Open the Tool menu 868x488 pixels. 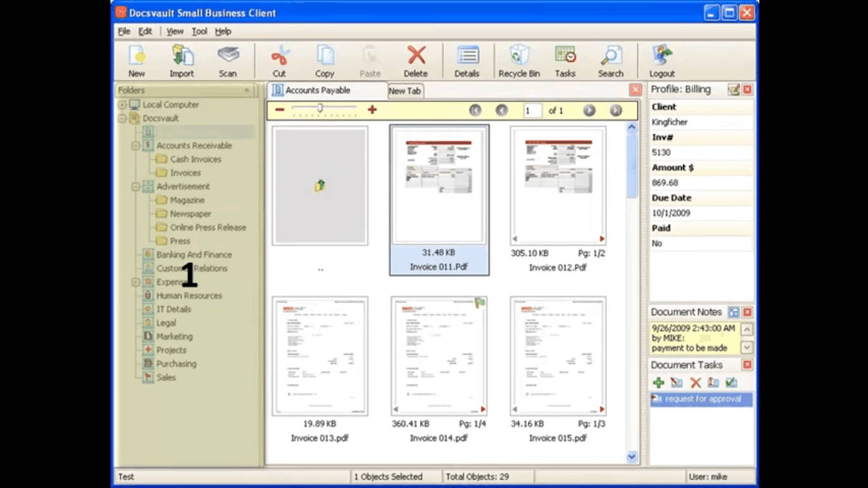[199, 31]
